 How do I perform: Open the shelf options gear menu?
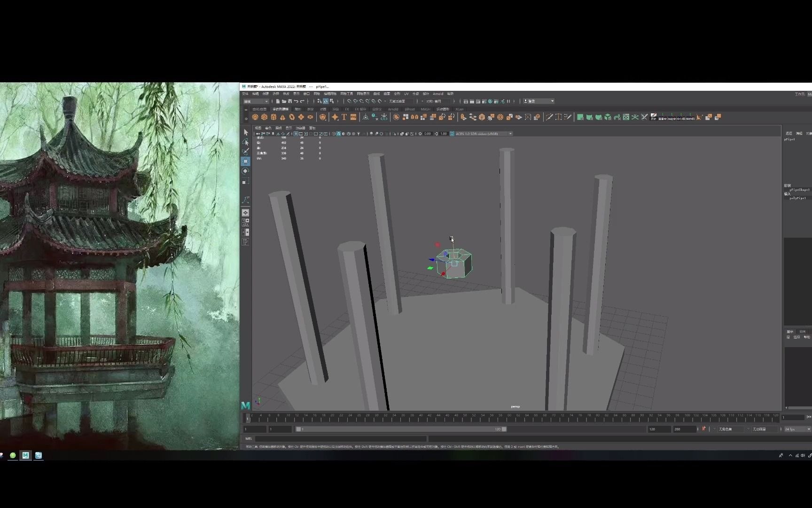(246, 119)
